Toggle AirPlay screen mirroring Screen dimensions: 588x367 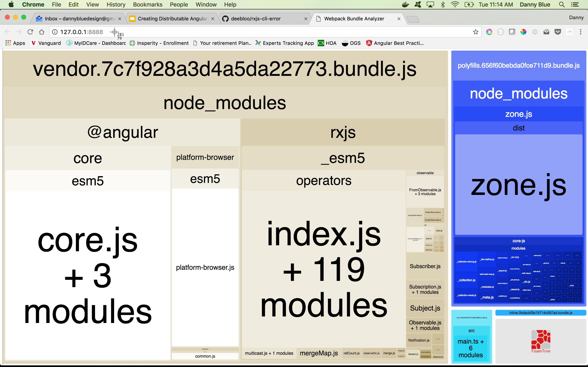coord(431,4)
